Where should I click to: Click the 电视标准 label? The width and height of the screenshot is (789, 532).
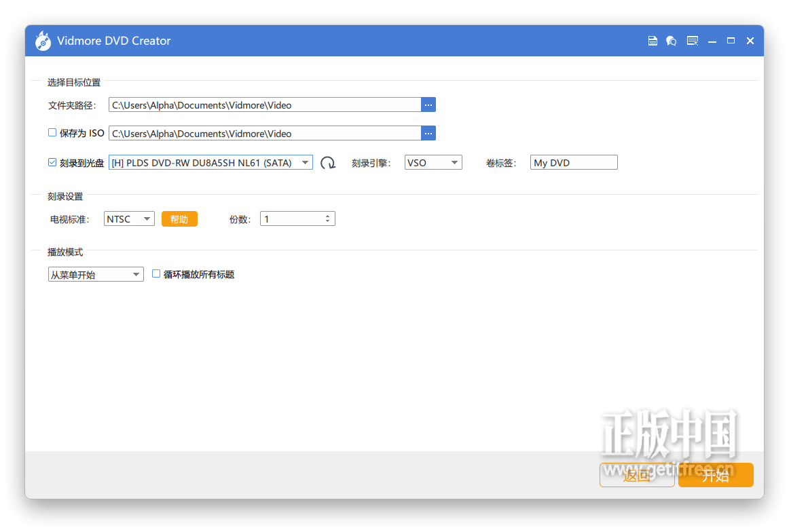69,219
